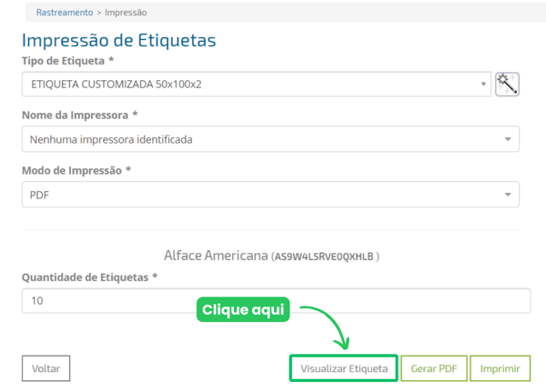The image size is (546, 392).
Task: Click the Imprimir button
Action: [500, 368]
